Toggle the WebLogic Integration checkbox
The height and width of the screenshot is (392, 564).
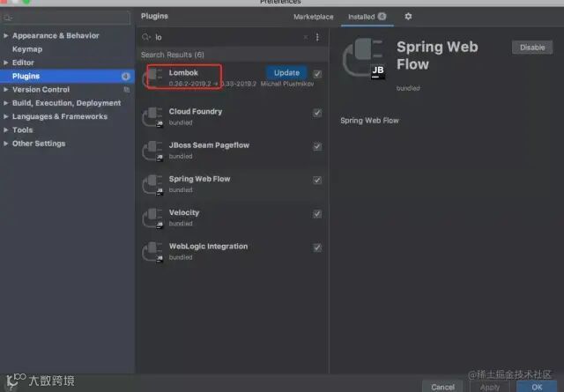click(317, 248)
